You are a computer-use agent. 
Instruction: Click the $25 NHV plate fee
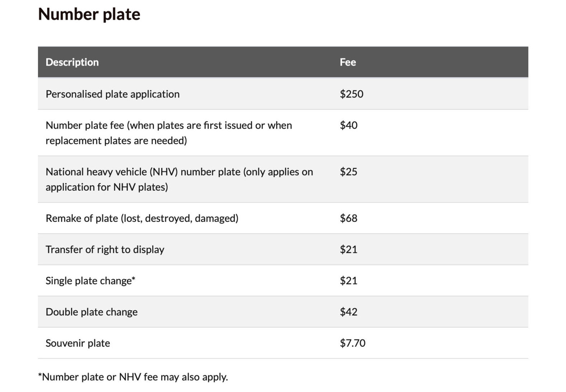point(349,172)
